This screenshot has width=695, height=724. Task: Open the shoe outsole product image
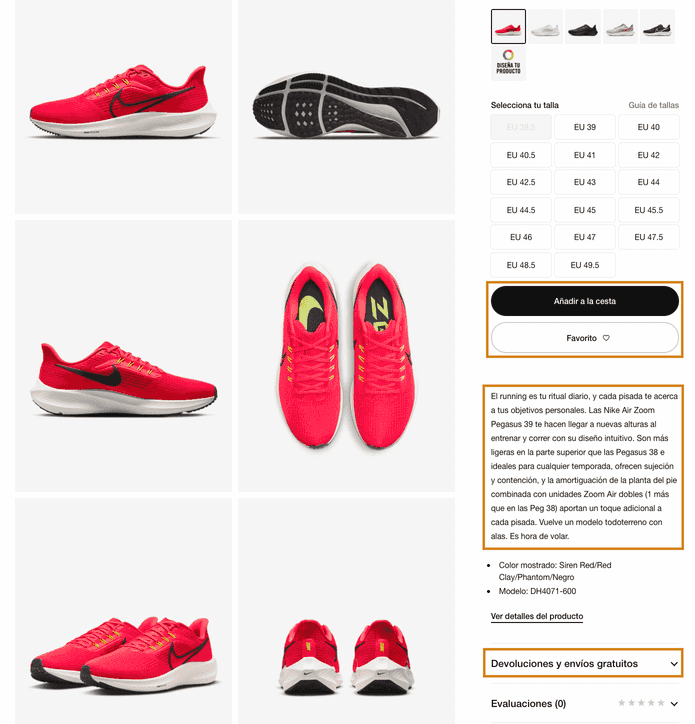coord(346,107)
